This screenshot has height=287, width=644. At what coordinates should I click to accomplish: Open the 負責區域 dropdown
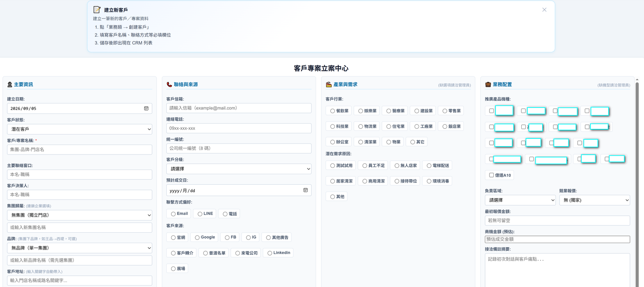[x=520, y=200]
